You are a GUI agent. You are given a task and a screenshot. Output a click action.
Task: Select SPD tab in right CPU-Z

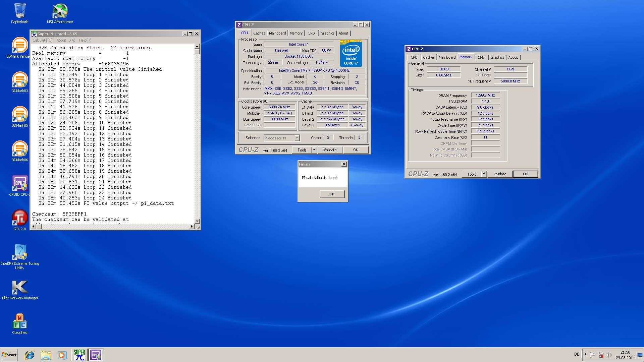point(481,57)
